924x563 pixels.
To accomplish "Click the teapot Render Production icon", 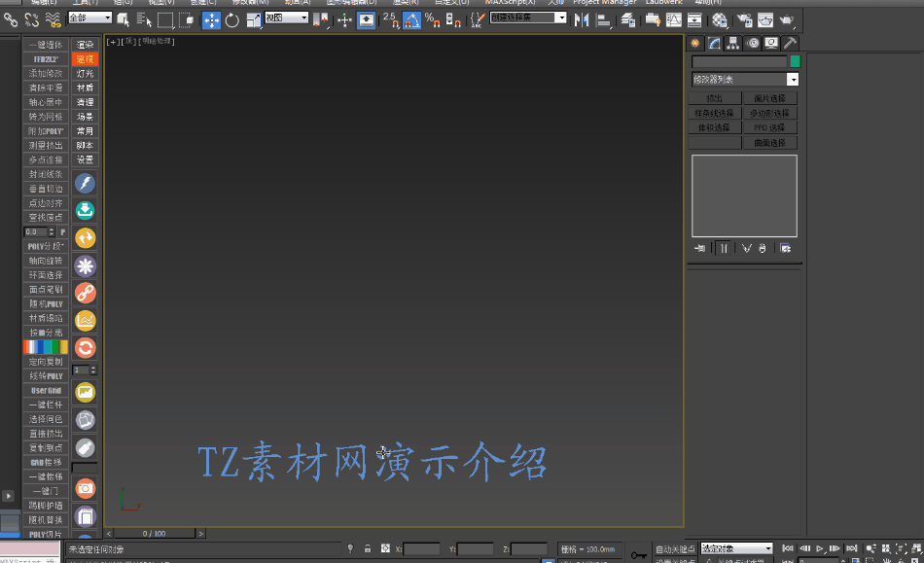I will tap(787, 20).
